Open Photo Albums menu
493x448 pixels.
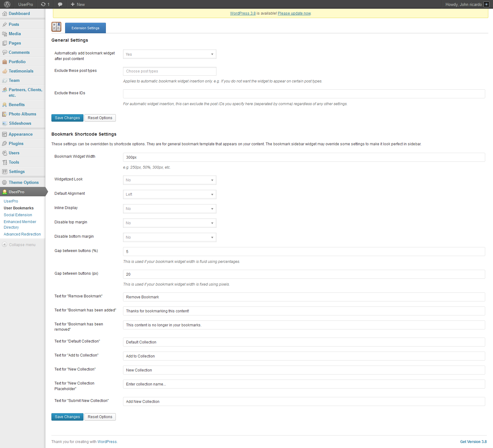point(22,114)
